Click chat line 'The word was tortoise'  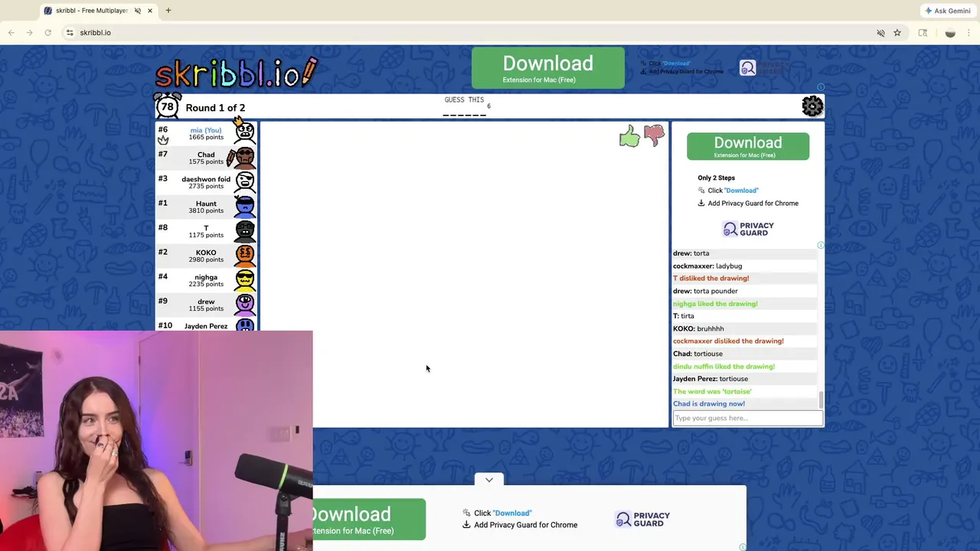712,391
